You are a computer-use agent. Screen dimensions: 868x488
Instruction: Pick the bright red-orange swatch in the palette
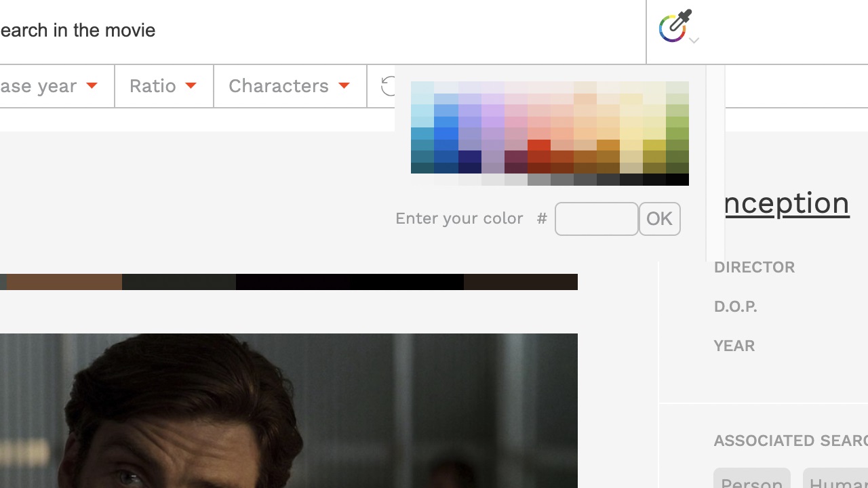click(539, 144)
